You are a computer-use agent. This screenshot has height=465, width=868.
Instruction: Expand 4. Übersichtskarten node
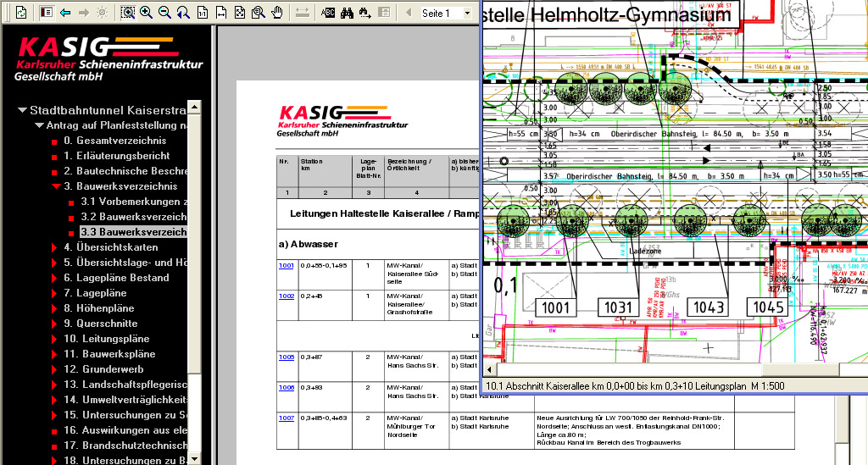54,247
